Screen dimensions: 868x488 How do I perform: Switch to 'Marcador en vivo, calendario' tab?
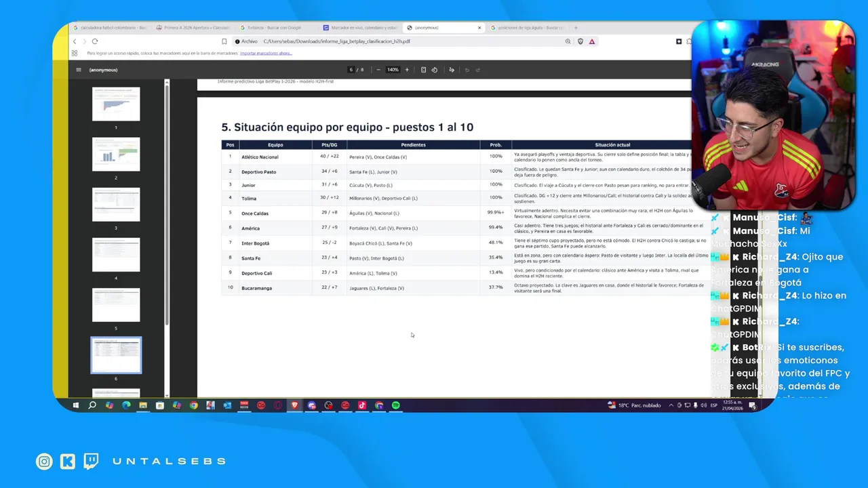point(360,28)
